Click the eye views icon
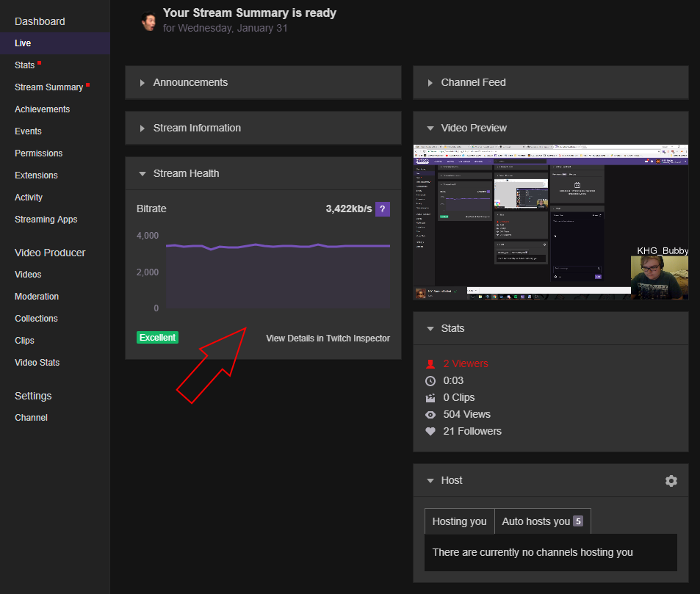 430,415
